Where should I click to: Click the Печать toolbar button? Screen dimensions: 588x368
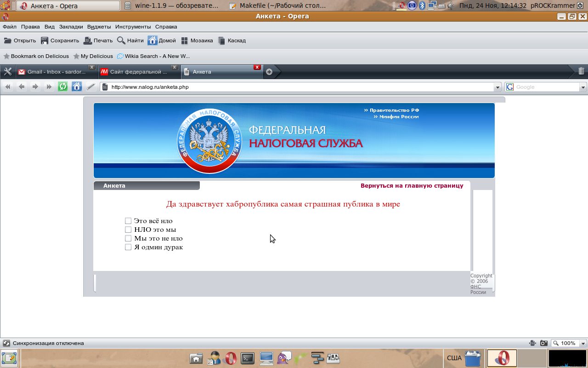click(x=98, y=40)
